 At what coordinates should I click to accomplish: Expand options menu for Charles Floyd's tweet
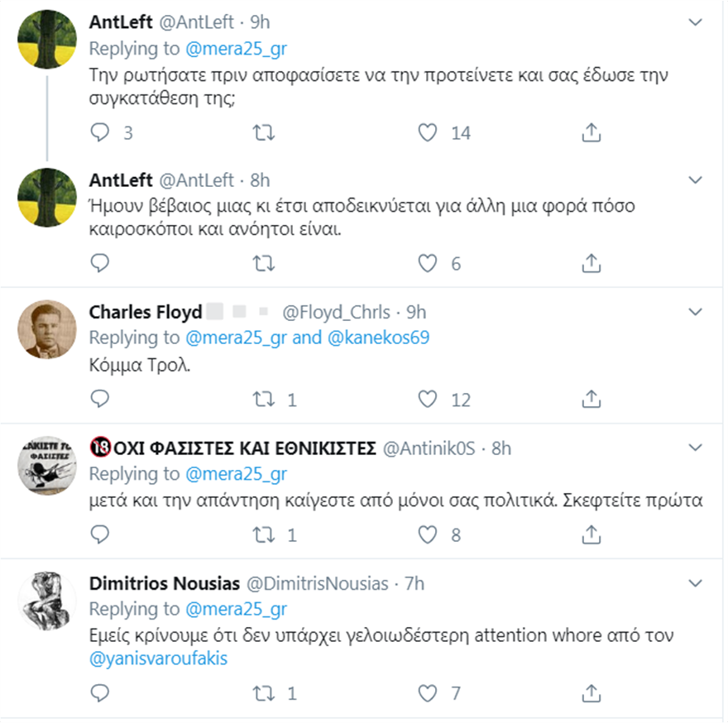point(696,312)
